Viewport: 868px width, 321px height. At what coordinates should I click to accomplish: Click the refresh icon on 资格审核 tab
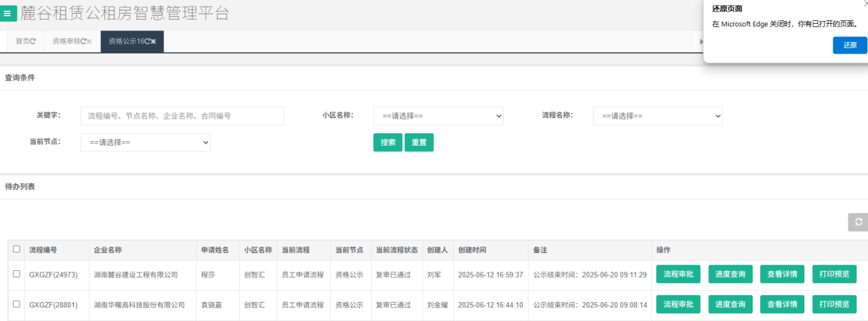click(83, 41)
